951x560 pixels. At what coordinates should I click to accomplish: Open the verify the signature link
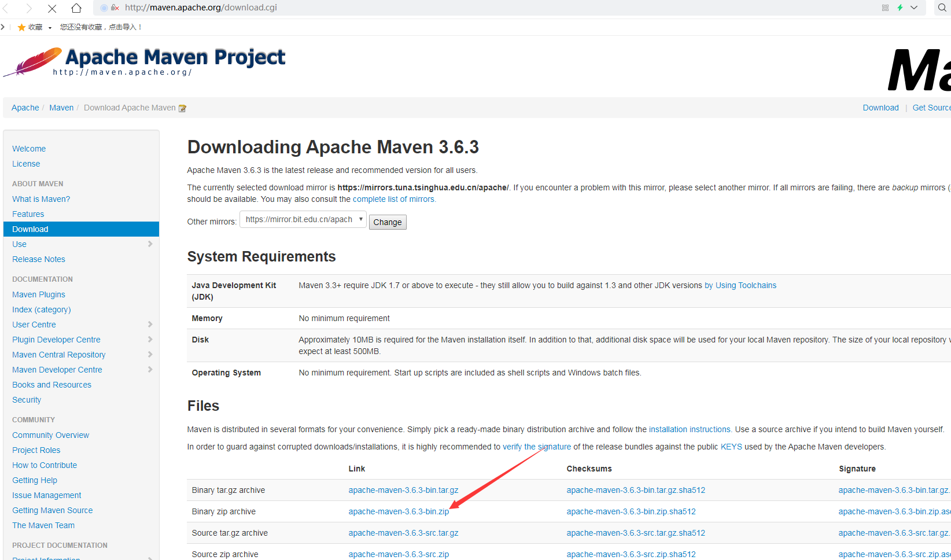pyautogui.click(x=537, y=447)
